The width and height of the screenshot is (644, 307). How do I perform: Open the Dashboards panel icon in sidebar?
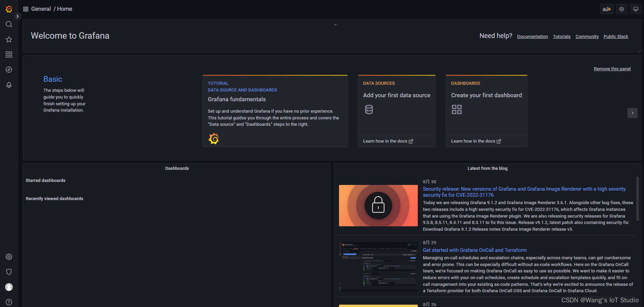click(x=9, y=54)
